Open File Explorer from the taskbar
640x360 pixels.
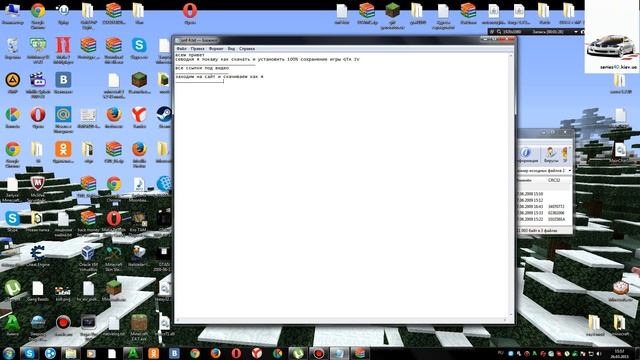click(x=71, y=353)
